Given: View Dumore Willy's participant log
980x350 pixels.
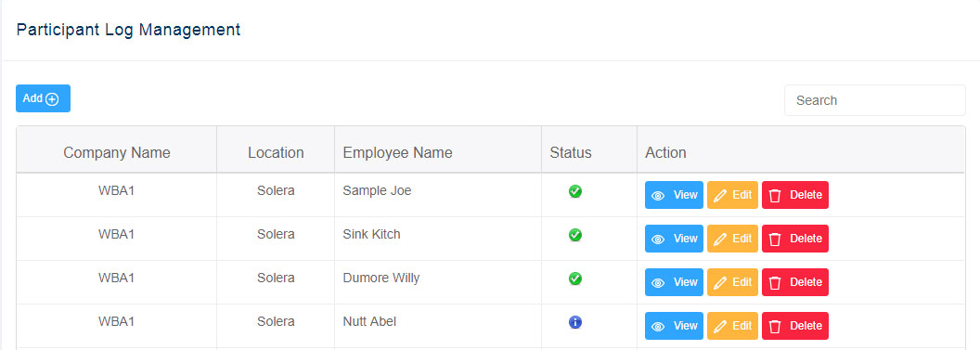Looking at the screenshot, I should point(674,282).
